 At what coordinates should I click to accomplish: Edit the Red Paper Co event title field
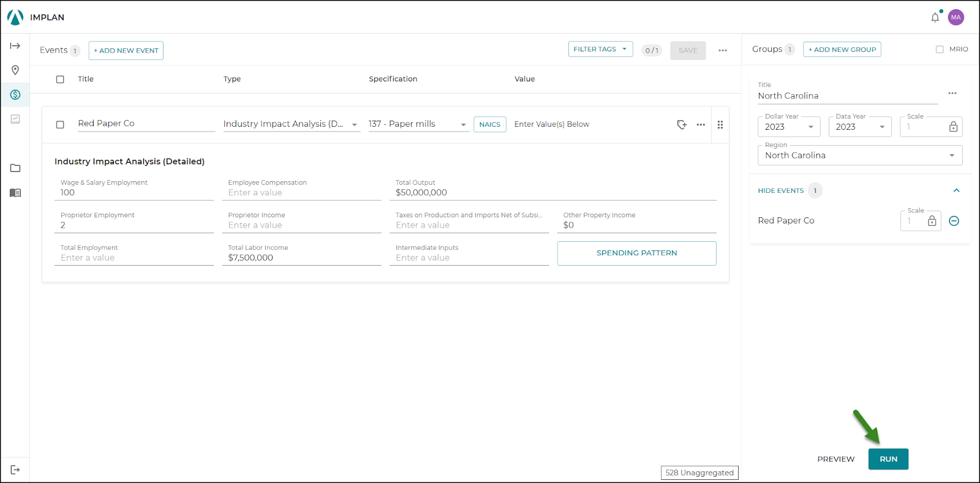pos(146,124)
